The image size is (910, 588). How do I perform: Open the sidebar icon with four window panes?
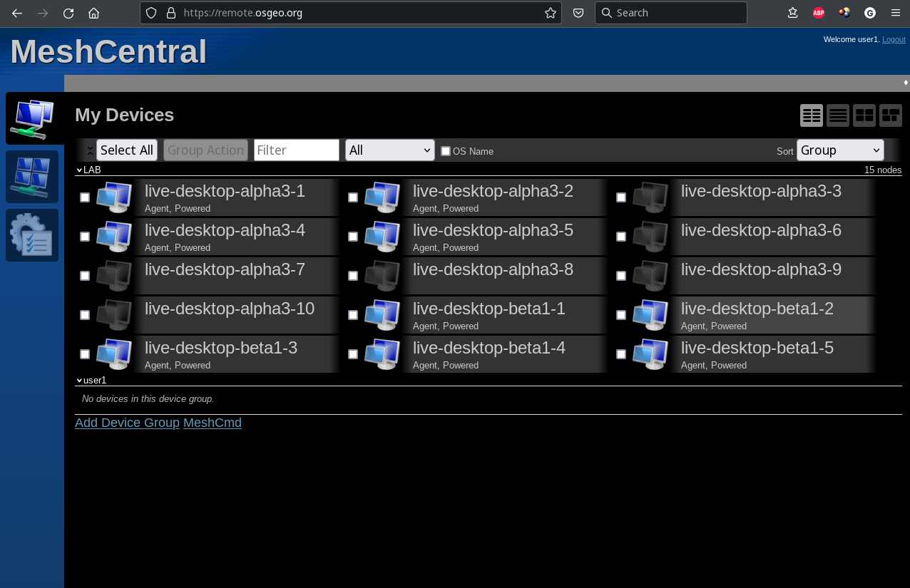[32, 177]
